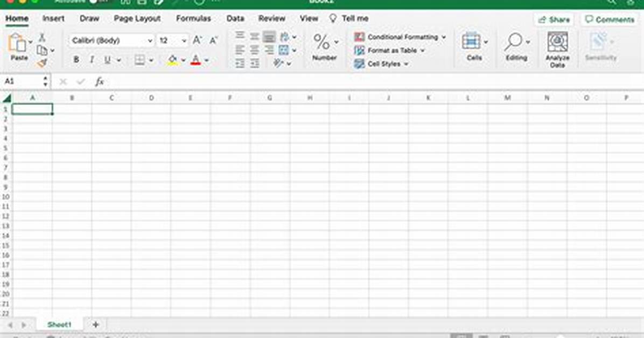Click the insert function fx icon

pyautogui.click(x=100, y=81)
